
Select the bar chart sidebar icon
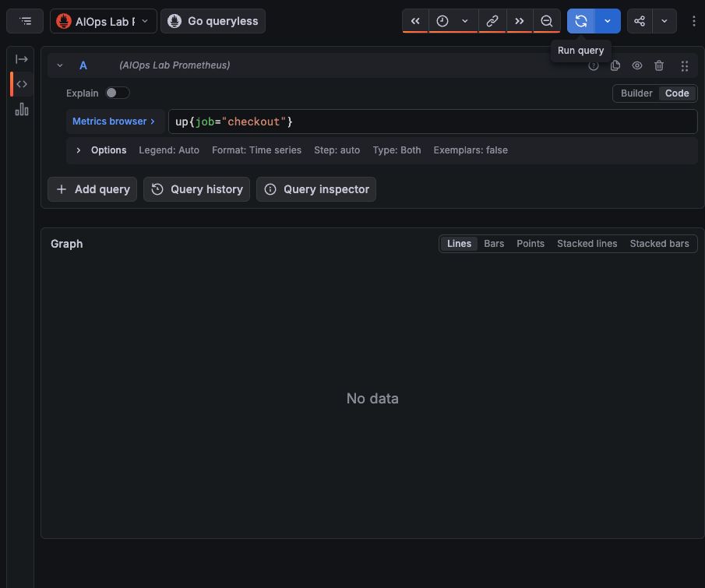(22, 109)
